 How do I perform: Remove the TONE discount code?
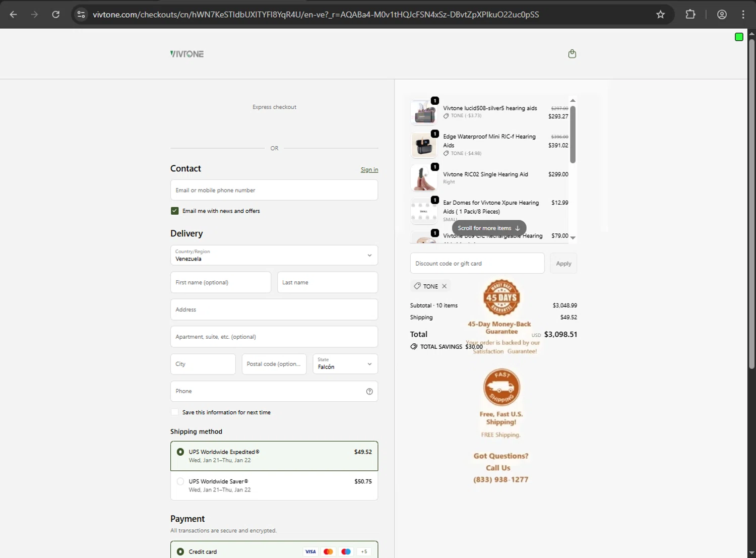point(444,286)
